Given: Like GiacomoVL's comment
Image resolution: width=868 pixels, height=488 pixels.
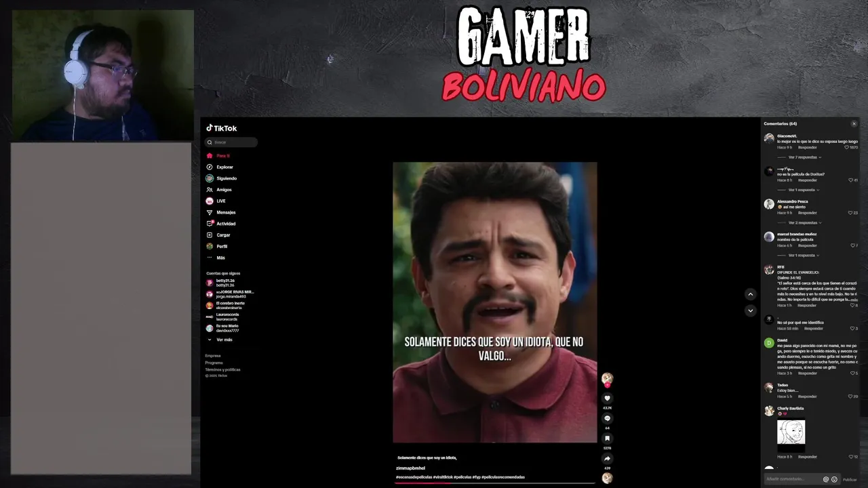Looking at the screenshot, I should 847,147.
